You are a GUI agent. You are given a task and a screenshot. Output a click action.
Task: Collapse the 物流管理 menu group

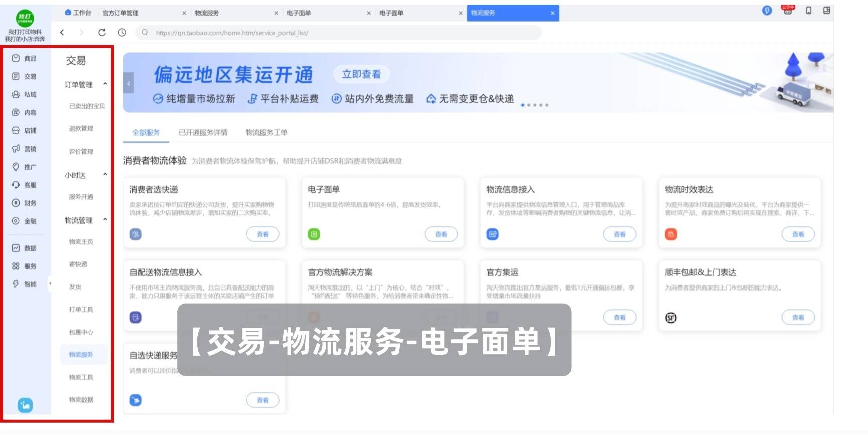105,219
